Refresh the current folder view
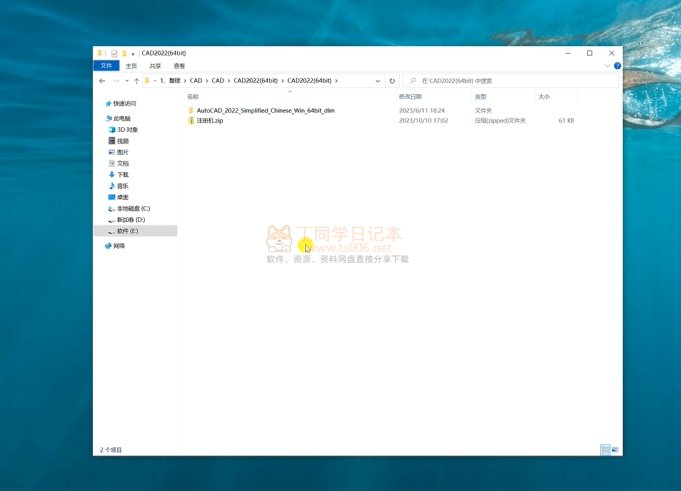Screen dimensions: 681x491 pos(392,81)
